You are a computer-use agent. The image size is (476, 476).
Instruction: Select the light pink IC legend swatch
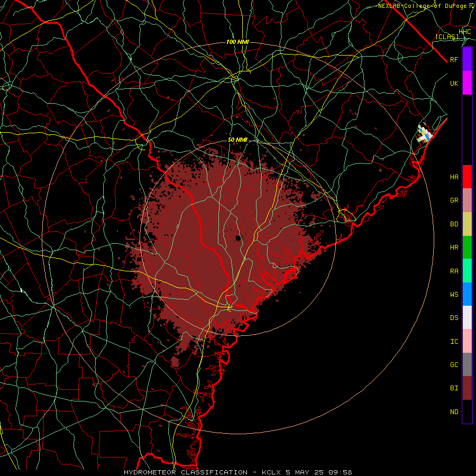(467, 341)
